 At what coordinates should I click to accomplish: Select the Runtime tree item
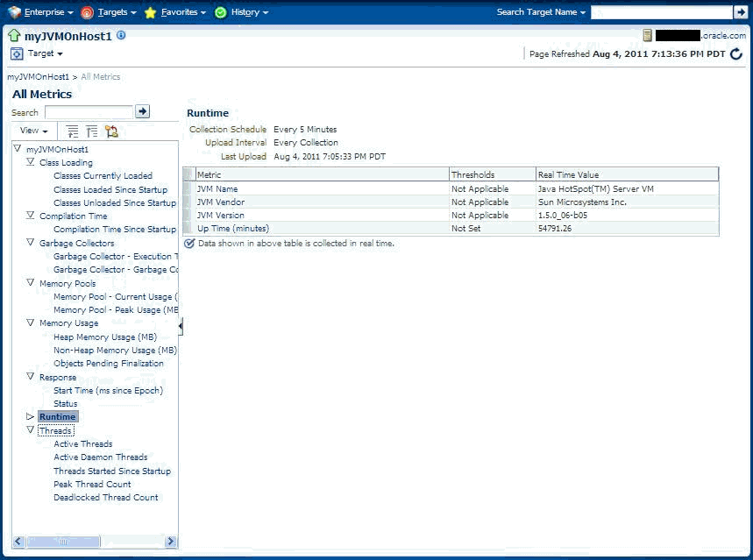coord(58,417)
